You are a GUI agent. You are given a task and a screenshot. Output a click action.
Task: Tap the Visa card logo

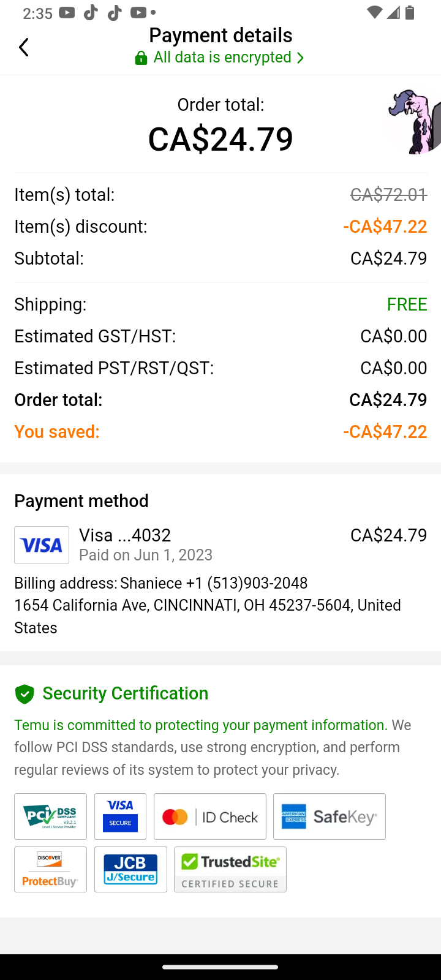(42, 545)
